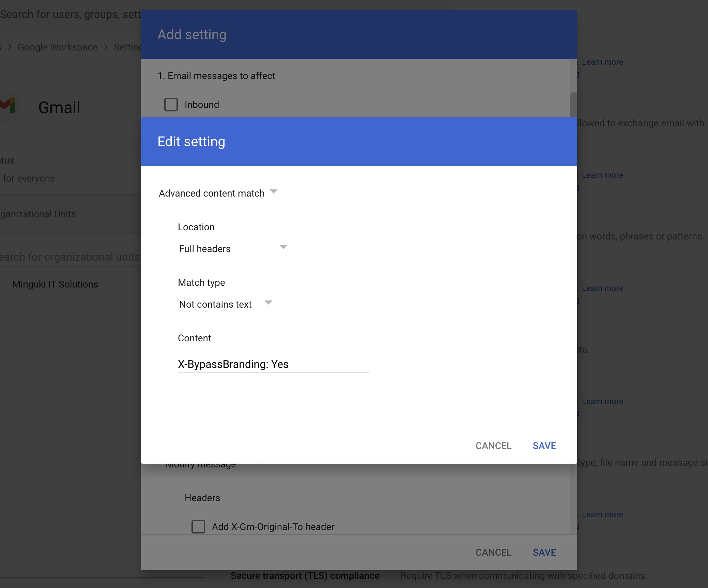This screenshot has width=708, height=588.
Task: Select Minguki IT Solutions organizational unit
Action: tap(55, 284)
